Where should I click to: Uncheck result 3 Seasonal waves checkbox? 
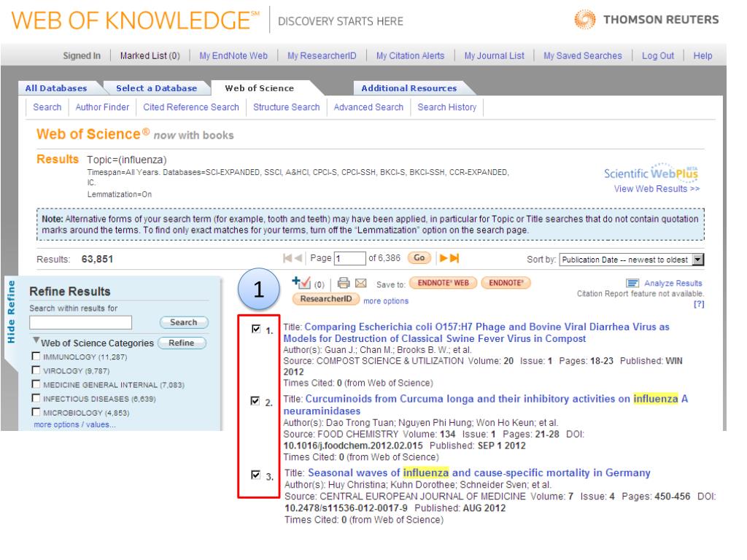coord(256,475)
